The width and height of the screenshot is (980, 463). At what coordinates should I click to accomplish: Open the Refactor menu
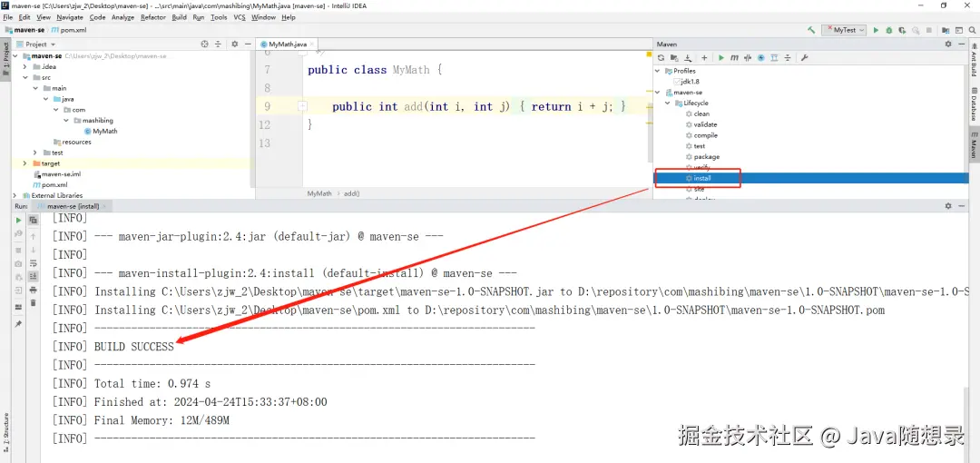153,17
